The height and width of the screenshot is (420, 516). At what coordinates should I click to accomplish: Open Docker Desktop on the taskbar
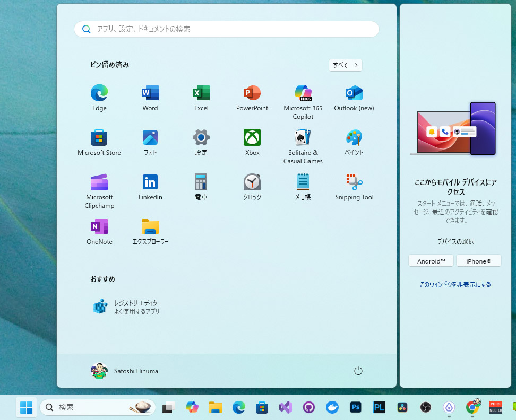[332, 407]
